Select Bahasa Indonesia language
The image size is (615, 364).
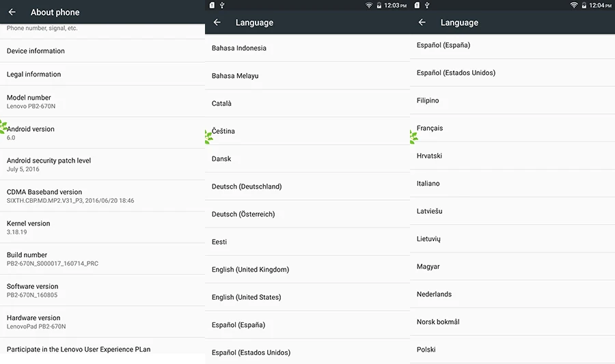(x=307, y=48)
